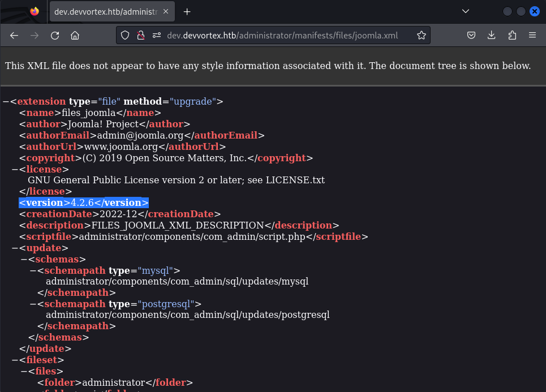546x392 pixels.
Task: Open the downloads panel
Action: (x=491, y=35)
